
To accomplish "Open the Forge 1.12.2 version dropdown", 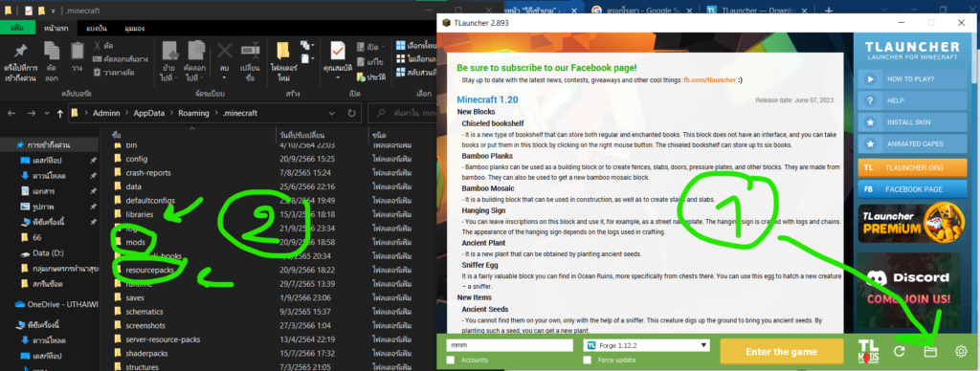I will click(x=646, y=345).
